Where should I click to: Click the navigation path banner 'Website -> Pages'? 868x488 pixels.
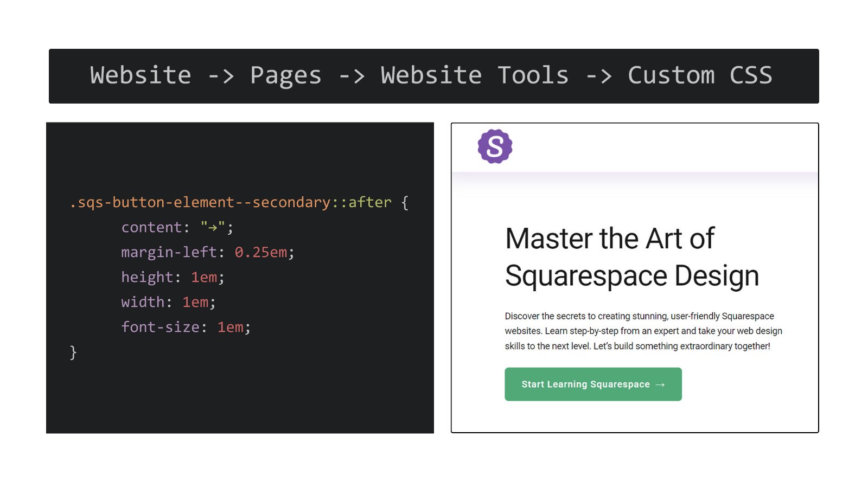(434, 76)
